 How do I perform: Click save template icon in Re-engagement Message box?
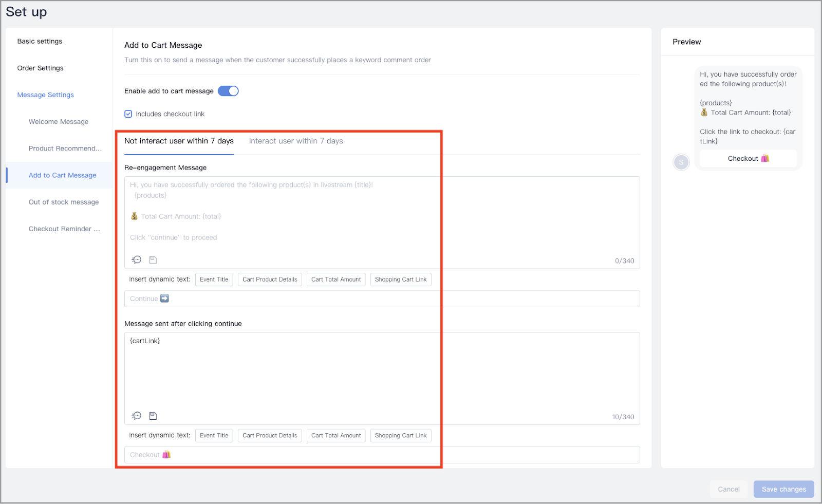pyautogui.click(x=153, y=260)
